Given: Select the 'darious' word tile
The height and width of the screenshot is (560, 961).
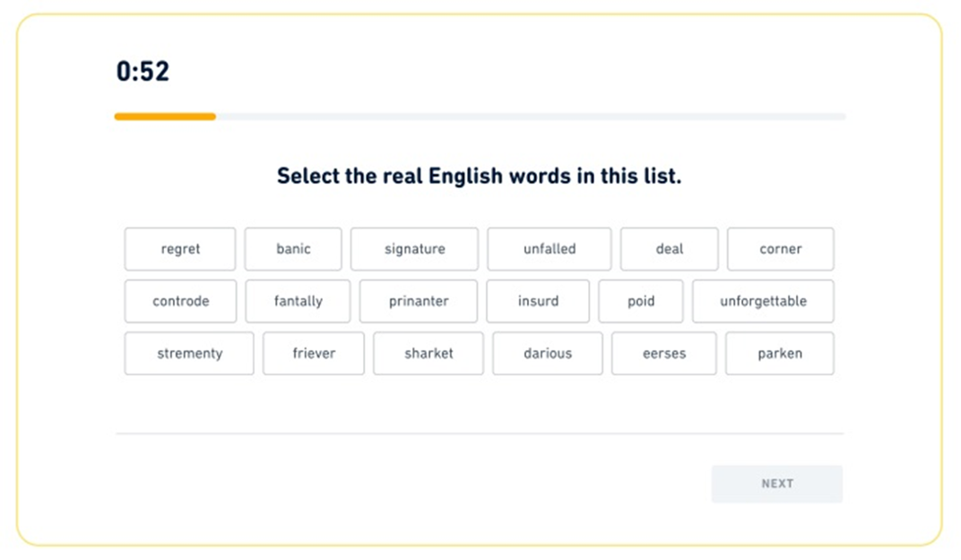Looking at the screenshot, I should pos(548,353).
